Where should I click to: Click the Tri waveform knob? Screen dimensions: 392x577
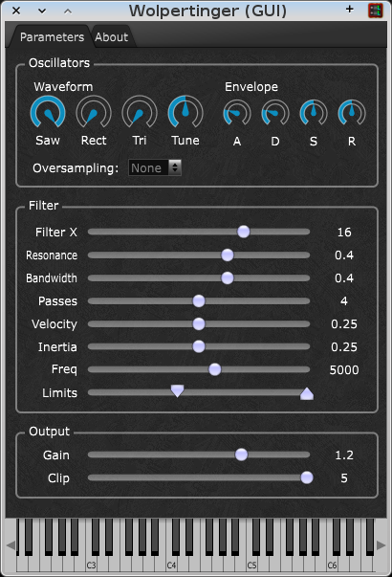(140, 113)
